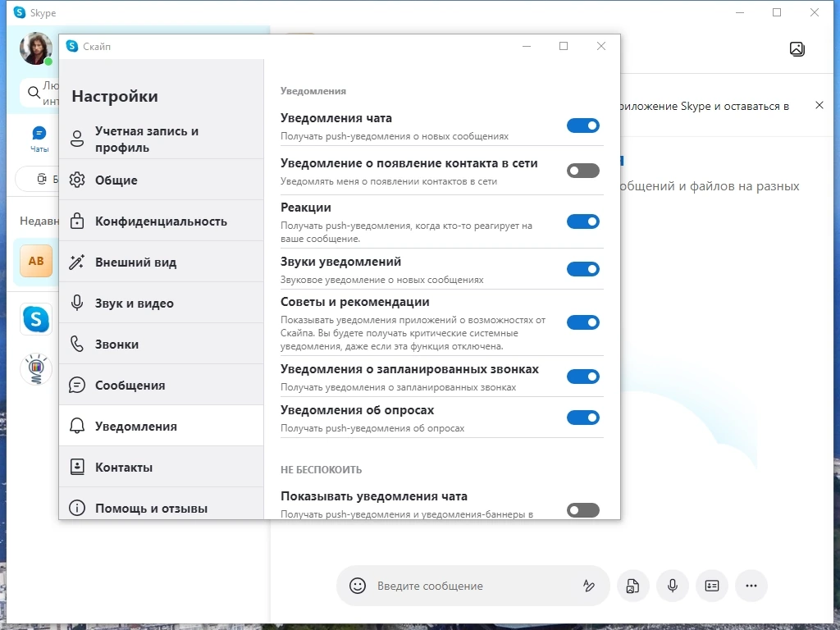The image size is (840, 630).
Task: Click the bell icon next to Уведомления
Action: [x=77, y=426]
